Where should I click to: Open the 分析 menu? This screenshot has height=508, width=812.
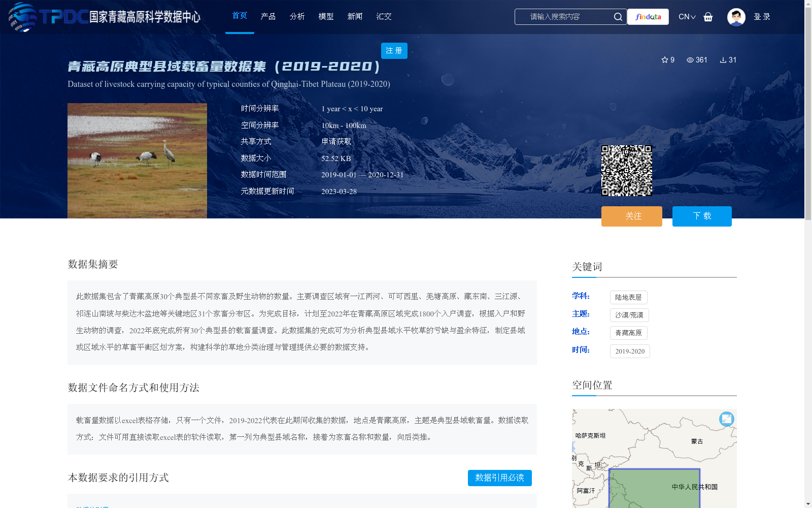pos(297,17)
